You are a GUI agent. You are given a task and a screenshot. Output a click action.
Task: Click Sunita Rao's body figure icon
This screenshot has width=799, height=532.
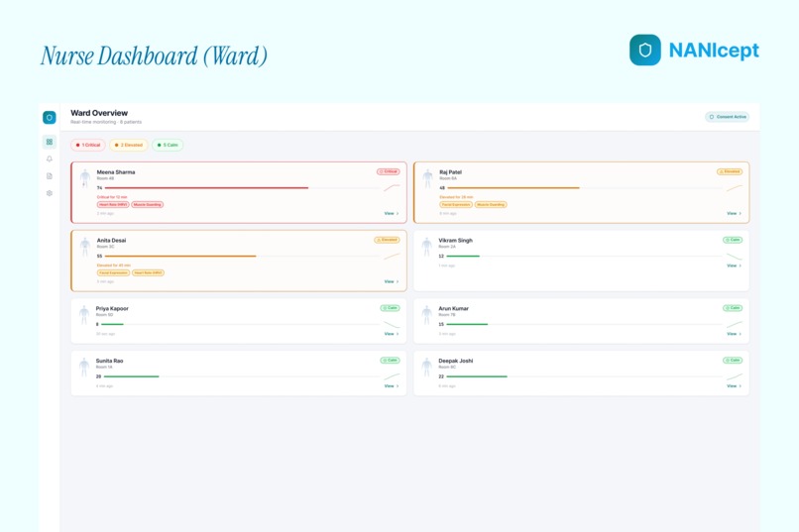[x=84, y=368]
